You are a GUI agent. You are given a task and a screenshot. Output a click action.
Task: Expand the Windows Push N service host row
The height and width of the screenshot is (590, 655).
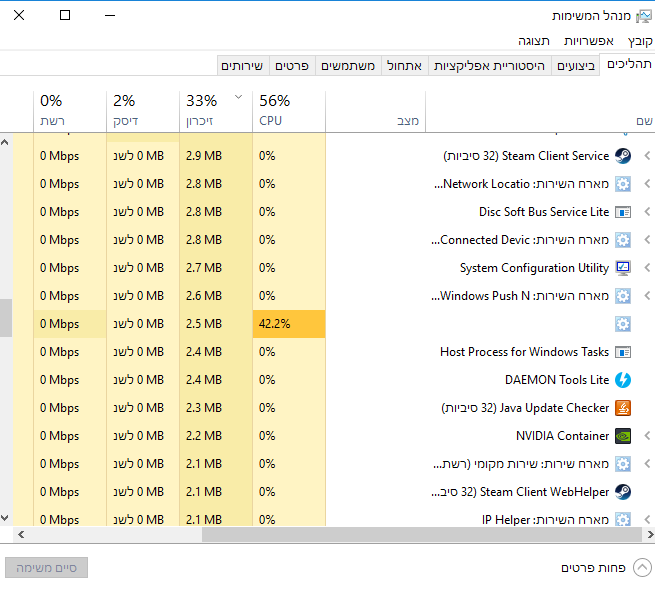[647, 296]
